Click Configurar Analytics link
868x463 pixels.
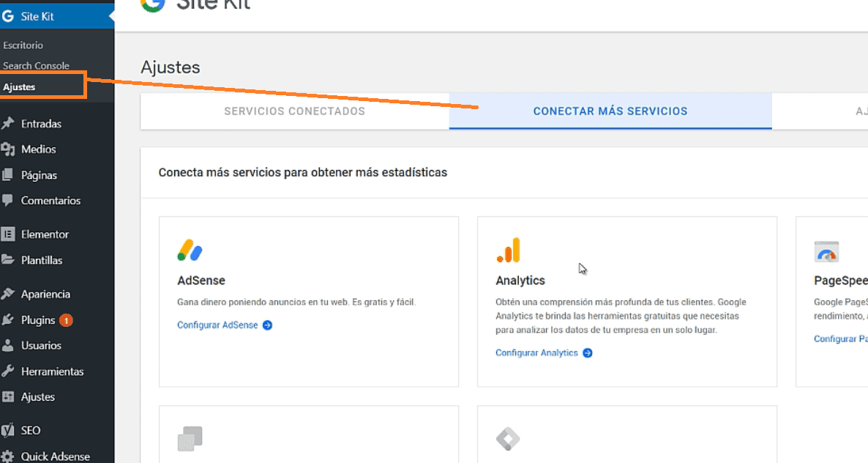[x=536, y=353]
